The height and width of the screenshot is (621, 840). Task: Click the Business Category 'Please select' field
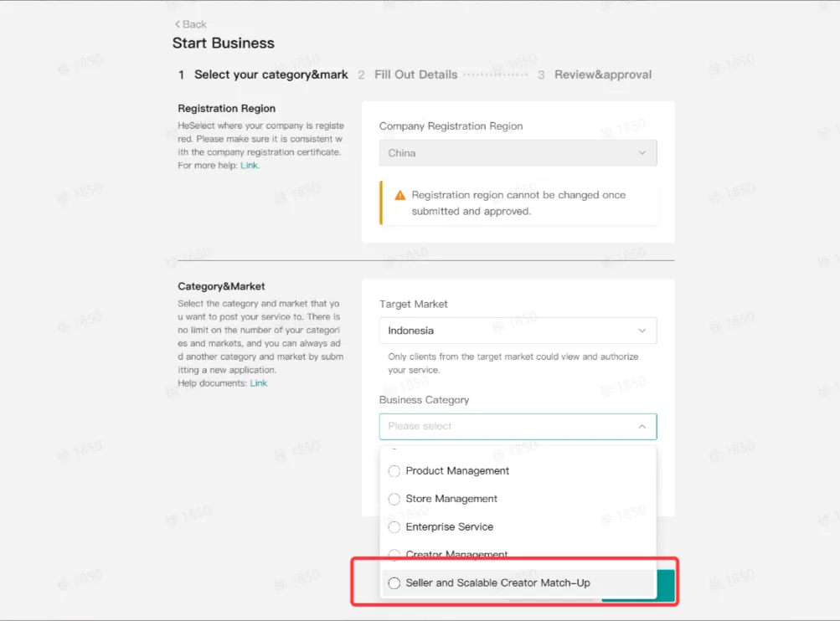pos(518,426)
